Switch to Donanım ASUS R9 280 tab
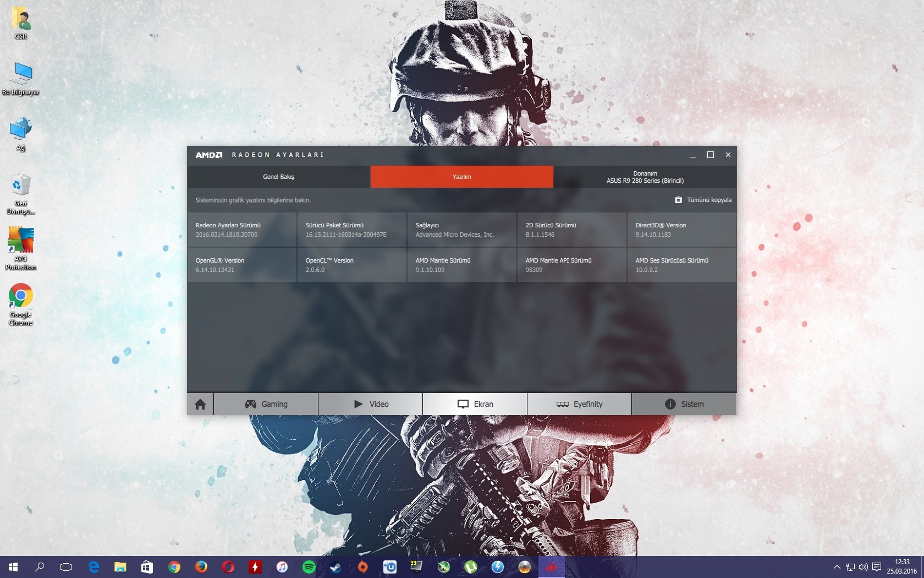This screenshot has width=924, height=578. coord(645,177)
